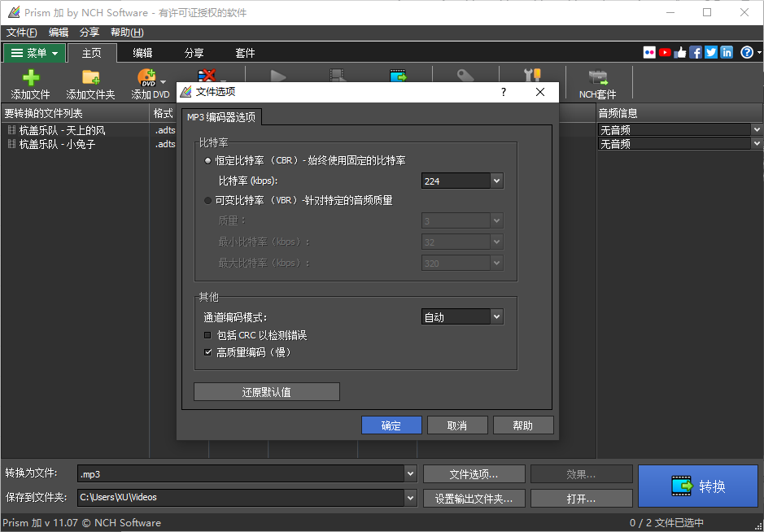The image size is (764, 532).
Task: Open the YouTube channel icon
Action: (x=665, y=52)
